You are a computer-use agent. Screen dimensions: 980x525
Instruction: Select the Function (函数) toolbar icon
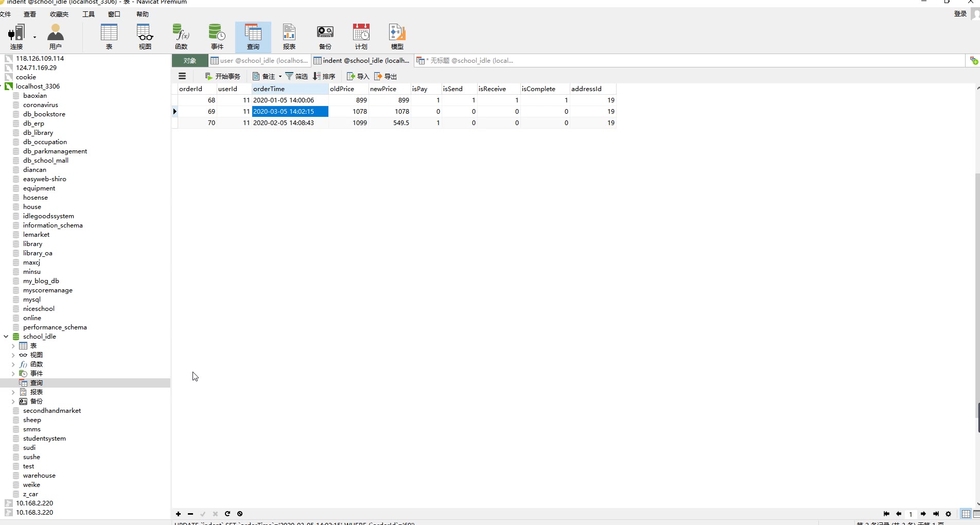tap(181, 37)
